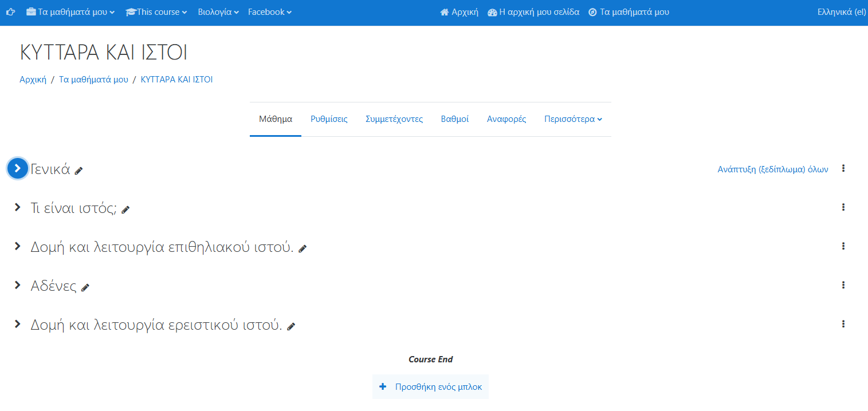Edit the title Δομή και λειτουργία ερειστικού ιστού
The image size is (868, 411).
[291, 326]
